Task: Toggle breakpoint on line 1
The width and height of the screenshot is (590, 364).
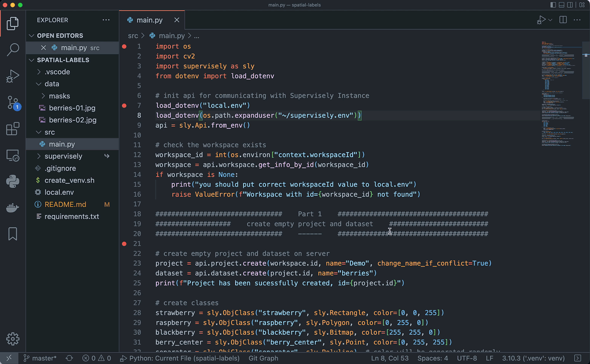Action: pos(125,46)
